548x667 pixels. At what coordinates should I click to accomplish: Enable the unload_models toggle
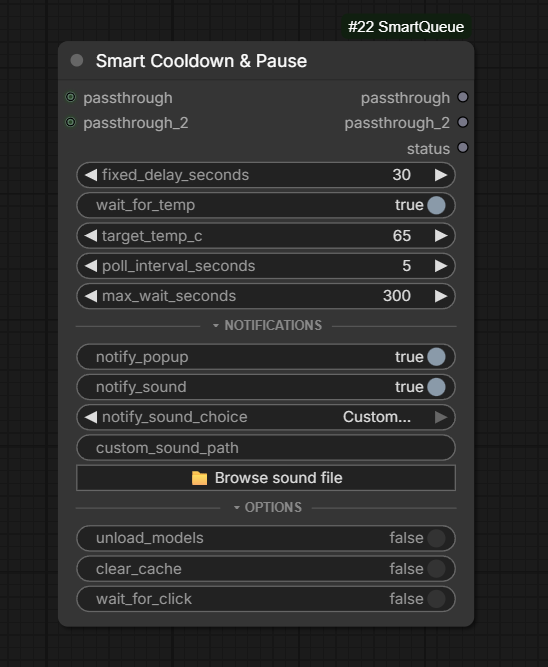point(436,538)
